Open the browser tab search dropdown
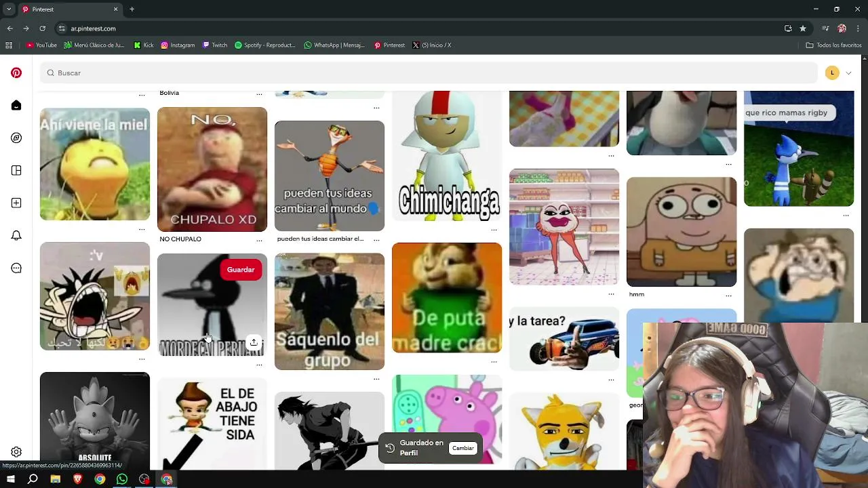 pyautogui.click(x=9, y=9)
